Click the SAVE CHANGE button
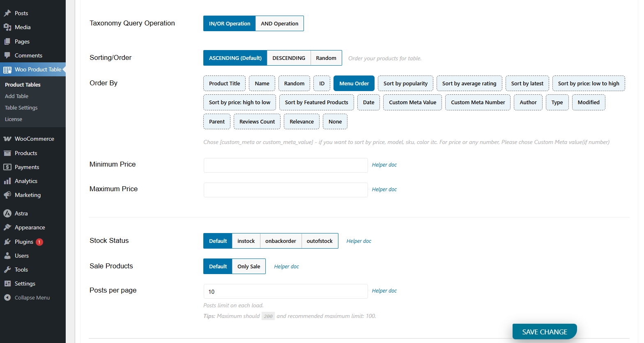Image resolution: width=644 pixels, height=343 pixels. (x=545, y=332)
